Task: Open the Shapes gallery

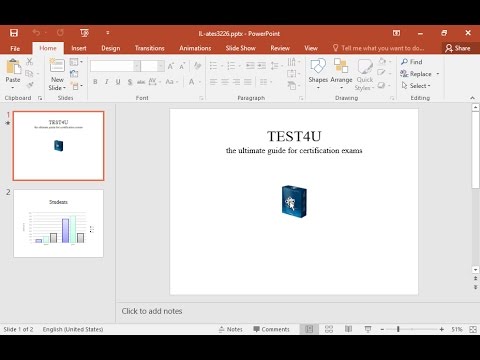Action: pos(318,74)
